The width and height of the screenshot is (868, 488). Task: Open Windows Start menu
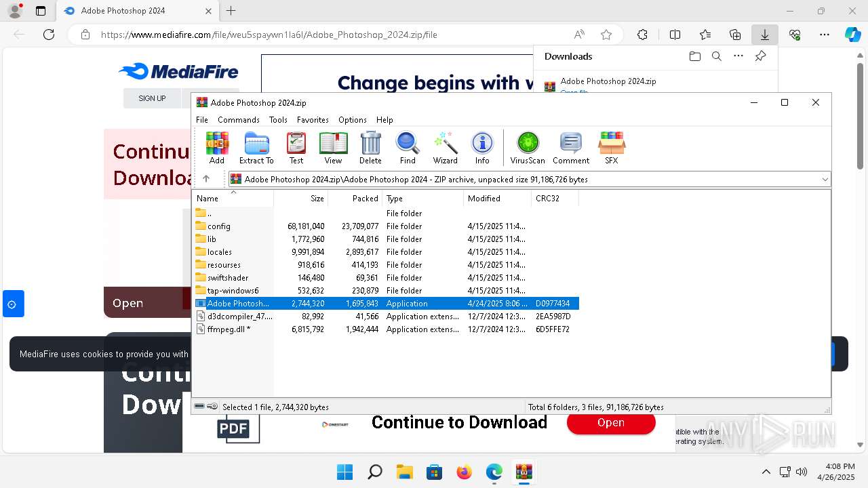344,472
